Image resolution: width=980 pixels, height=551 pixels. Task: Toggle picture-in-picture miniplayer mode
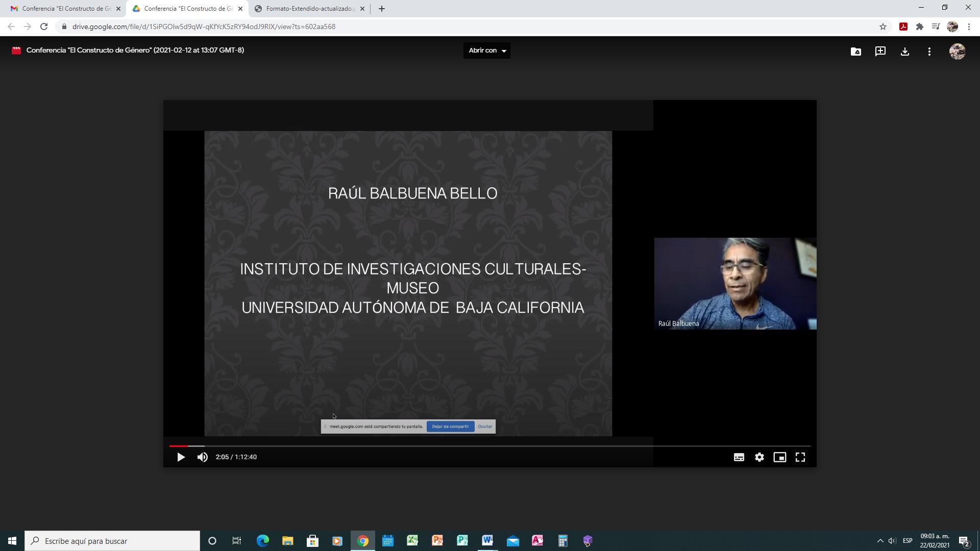780,457
